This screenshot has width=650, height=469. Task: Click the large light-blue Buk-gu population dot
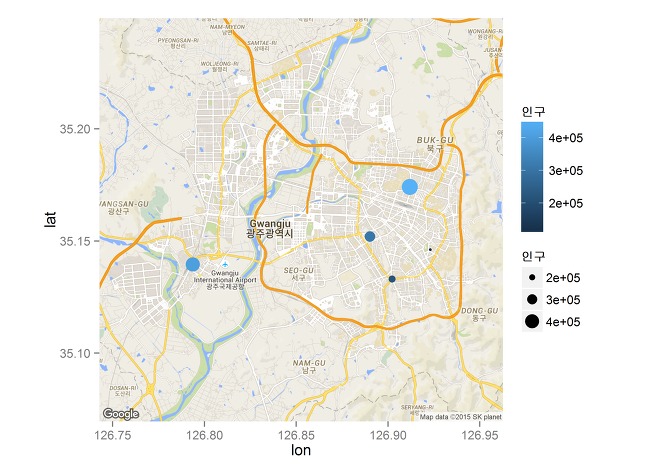click(410, 187)
